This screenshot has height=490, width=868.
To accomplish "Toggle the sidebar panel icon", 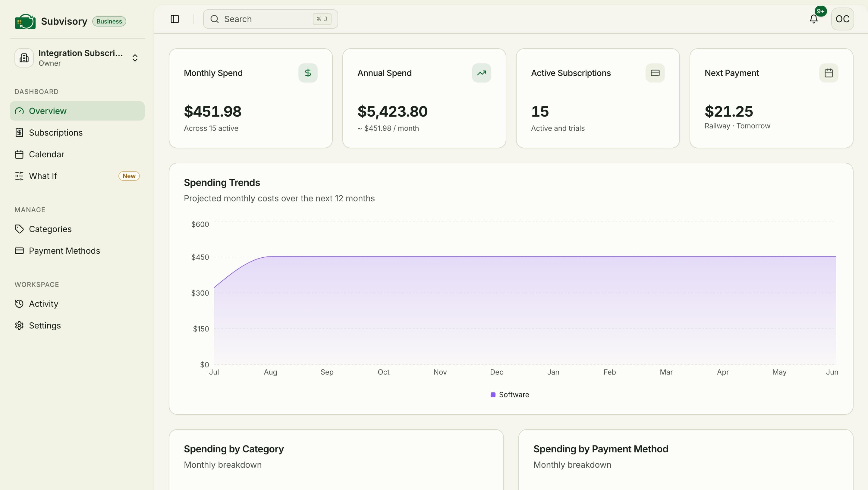I will click(x=175, y=19).
